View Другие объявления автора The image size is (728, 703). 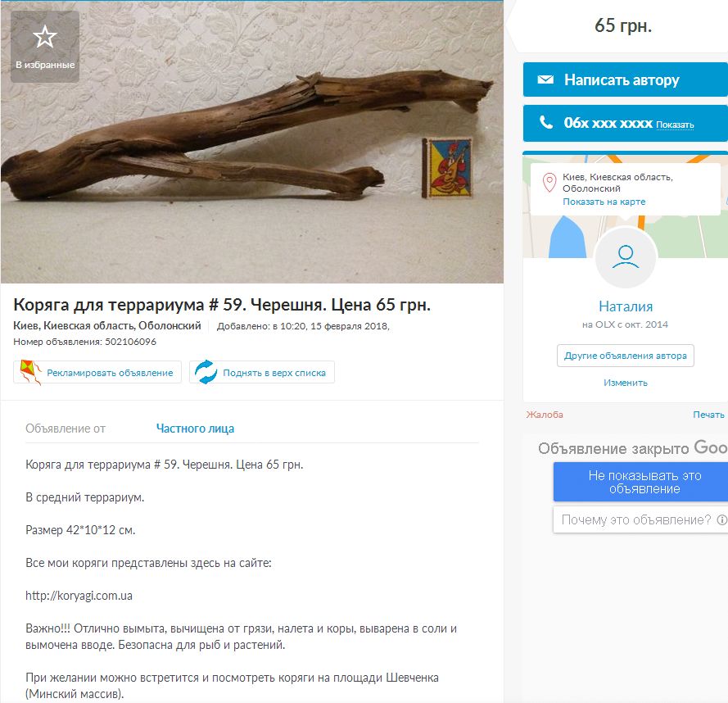pyautogui.click(x=626, y=356)
